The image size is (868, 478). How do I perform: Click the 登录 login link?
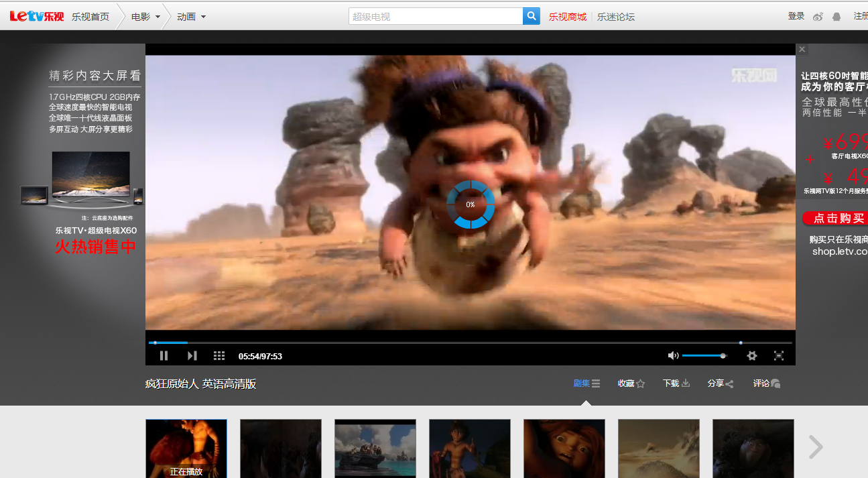click(x=796, y=16)
